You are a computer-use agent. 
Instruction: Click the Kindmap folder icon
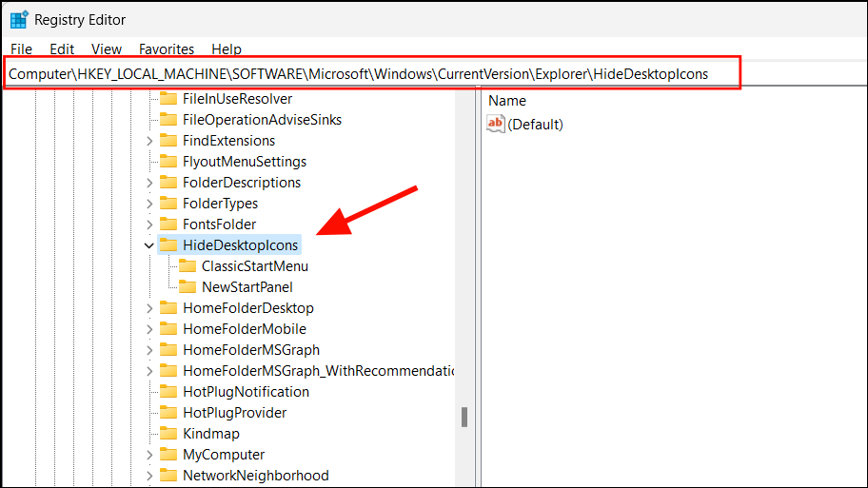tap(168, 433)
